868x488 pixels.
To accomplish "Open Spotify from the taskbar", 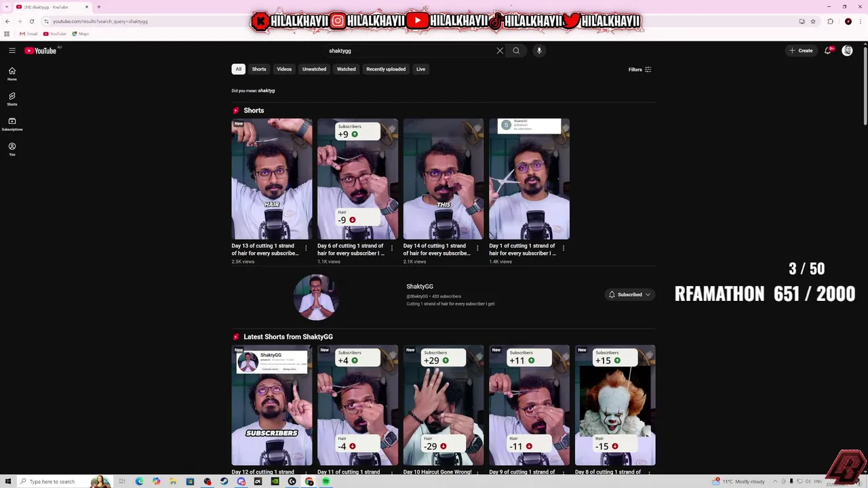I will coord(325,481).
